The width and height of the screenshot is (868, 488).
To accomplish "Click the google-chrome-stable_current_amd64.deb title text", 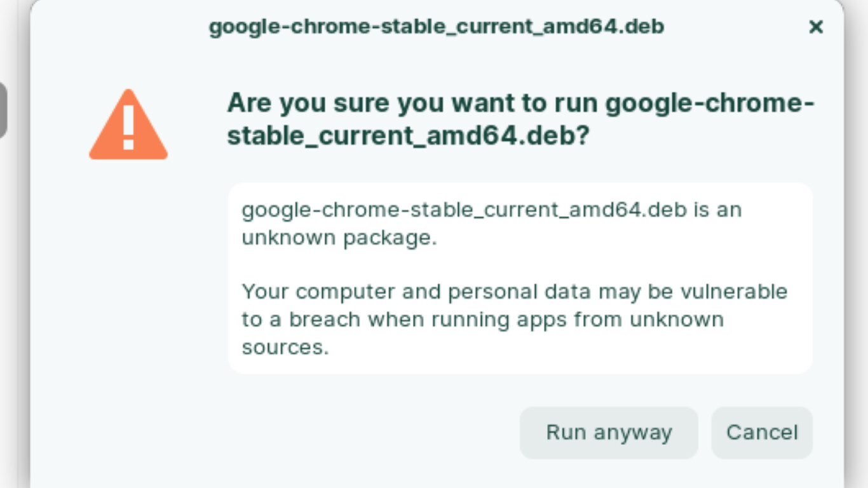I will pyautogui.click(x=436, y=27).
